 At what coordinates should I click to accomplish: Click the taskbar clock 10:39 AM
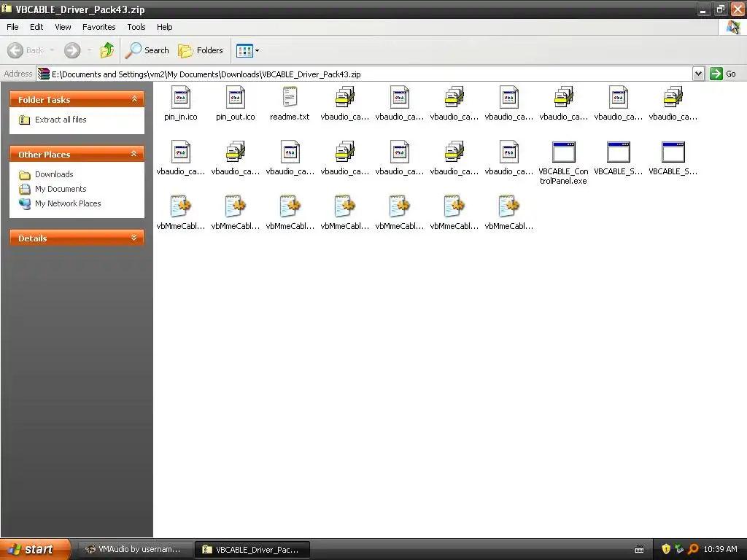720,549
